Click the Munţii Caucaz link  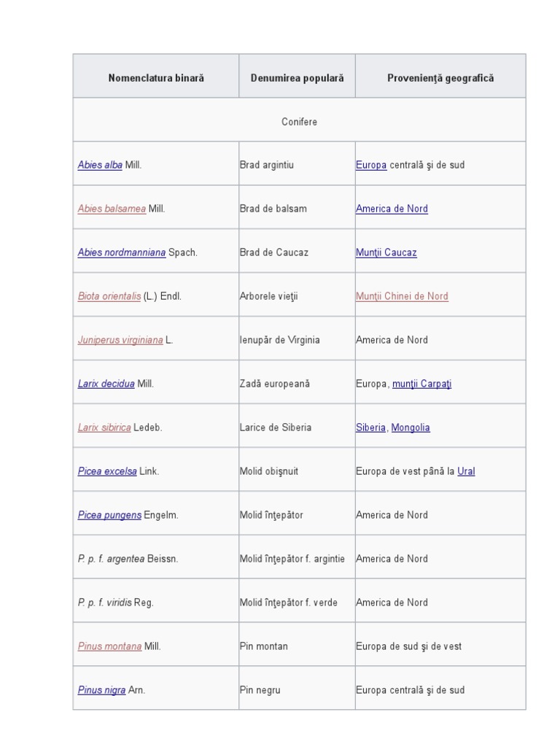coord(386,252)
